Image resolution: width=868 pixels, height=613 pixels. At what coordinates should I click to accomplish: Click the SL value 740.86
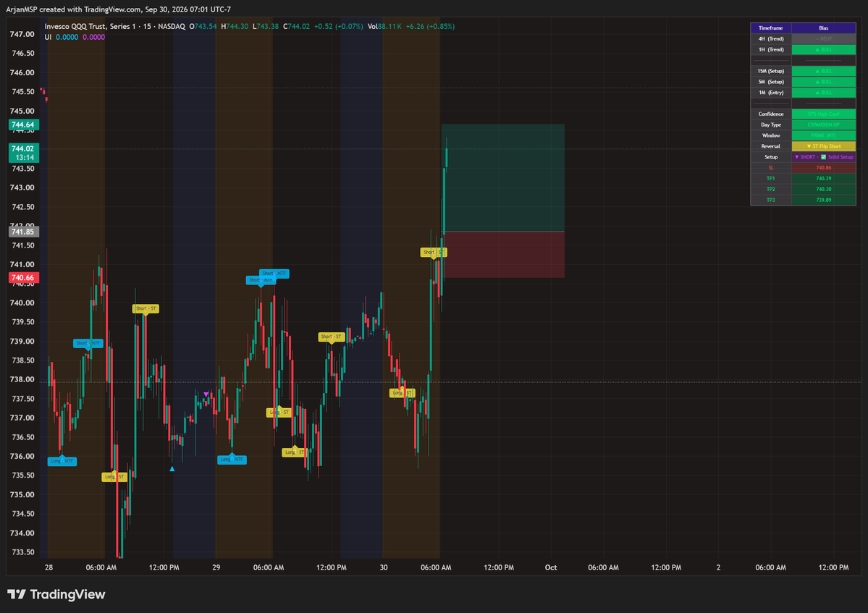coord(824,168)
